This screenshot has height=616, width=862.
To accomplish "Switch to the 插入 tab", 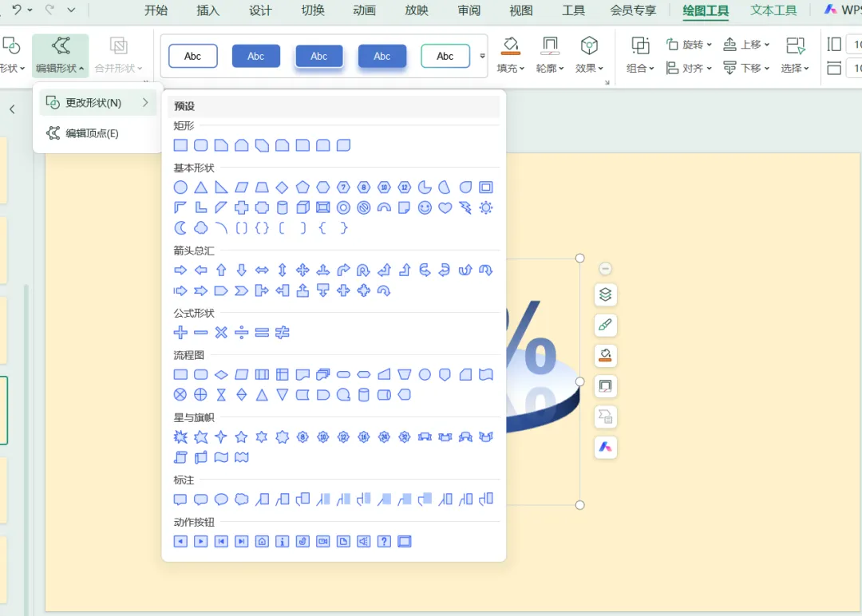I will 208,10.
